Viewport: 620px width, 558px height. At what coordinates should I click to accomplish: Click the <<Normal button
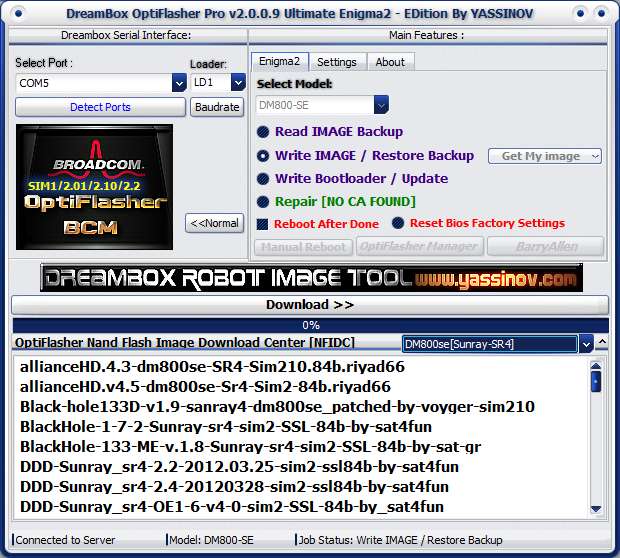[214, 223]
